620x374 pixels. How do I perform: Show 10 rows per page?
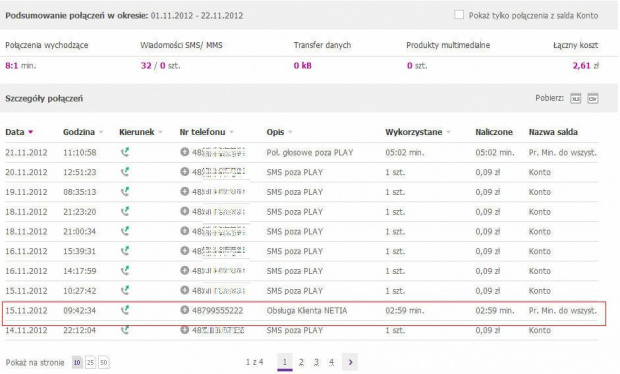[x=77, y=362]
